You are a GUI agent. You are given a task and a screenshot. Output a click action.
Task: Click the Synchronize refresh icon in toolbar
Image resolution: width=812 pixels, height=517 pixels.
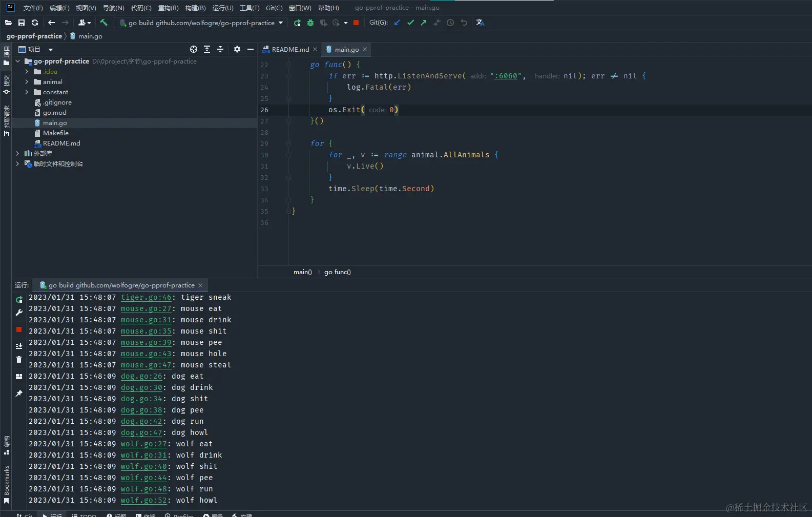coord(35,23)
